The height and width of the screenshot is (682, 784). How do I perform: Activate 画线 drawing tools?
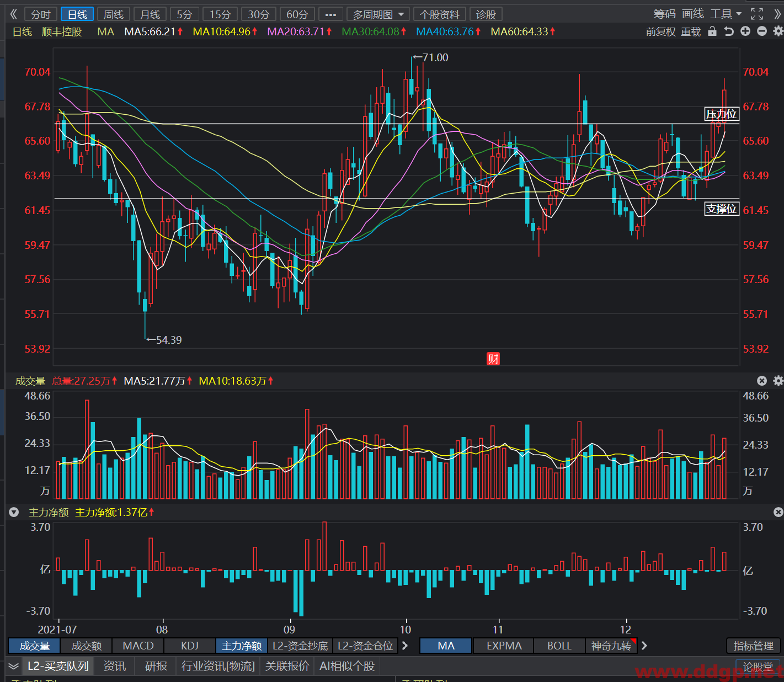point(693,14)
